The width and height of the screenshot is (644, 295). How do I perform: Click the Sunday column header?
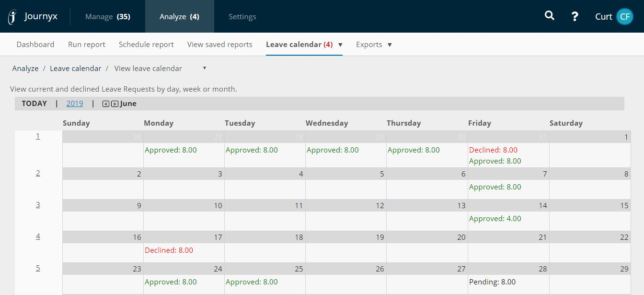coord(76,123)
